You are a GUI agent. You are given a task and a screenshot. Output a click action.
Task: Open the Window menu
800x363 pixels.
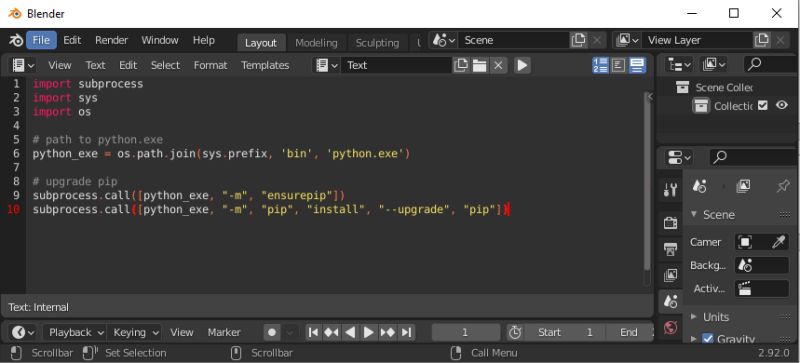tap(160, 40)
